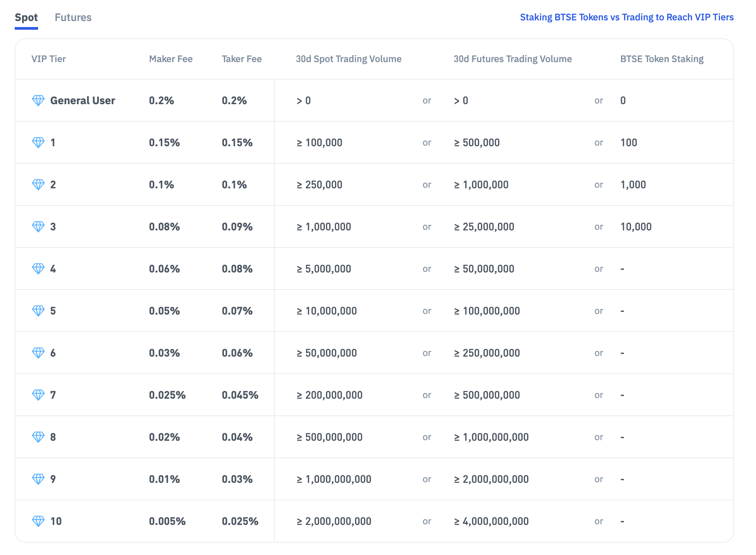This screenshot has height=555, width=756.
Task: Click the Maker Fee column header
Action: tap(170, 59)
